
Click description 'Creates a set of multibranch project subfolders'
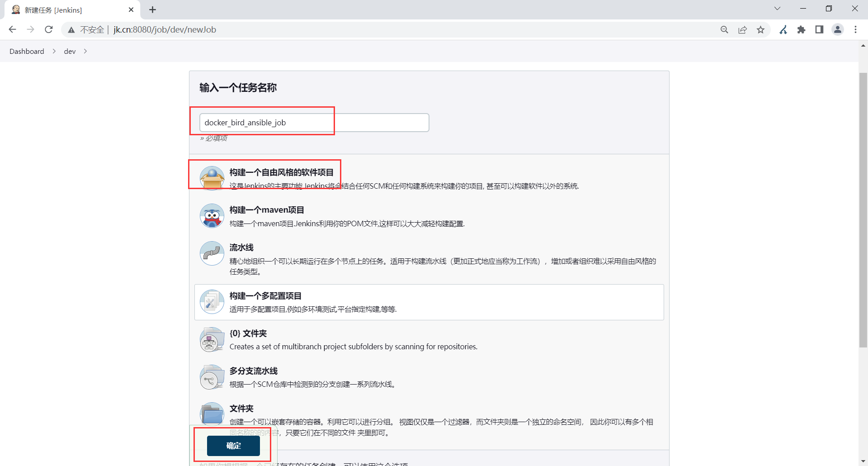point(354,347)
